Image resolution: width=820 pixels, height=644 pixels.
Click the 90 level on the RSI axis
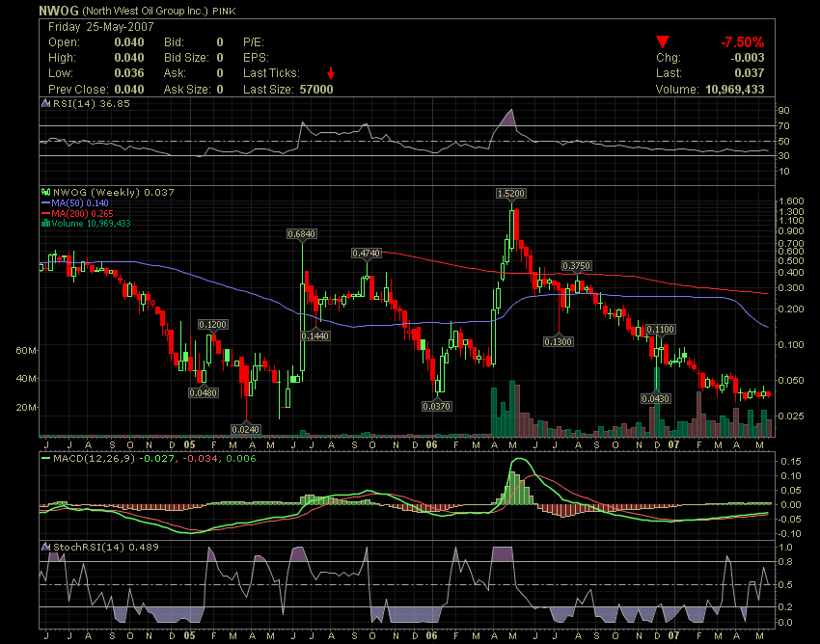point(783,111)
